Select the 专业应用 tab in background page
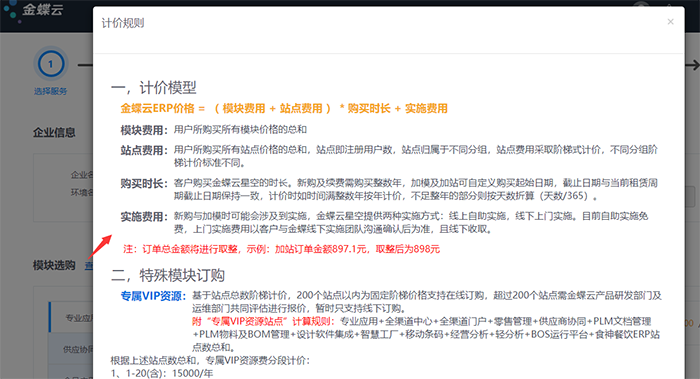The width and height of the screenshot is (700, 379). point(71,318)
